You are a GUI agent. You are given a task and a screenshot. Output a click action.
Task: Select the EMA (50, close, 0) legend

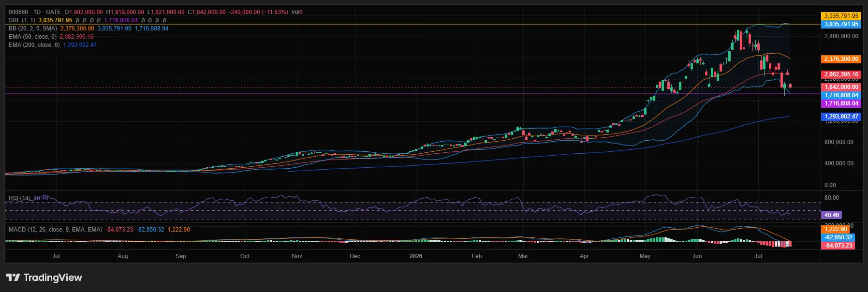(x=32, y=37)
